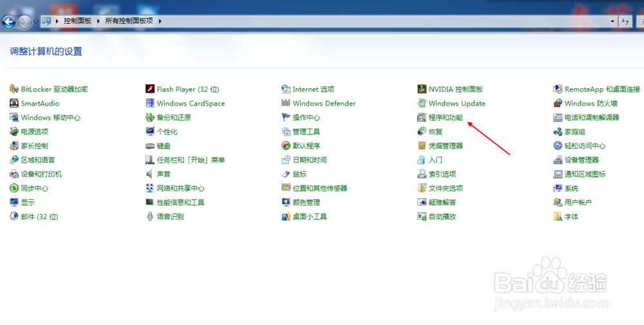This screenshot has height=325, width=644.
Task: Open the Internet 选项 icon
Action: tap(286, 89)
